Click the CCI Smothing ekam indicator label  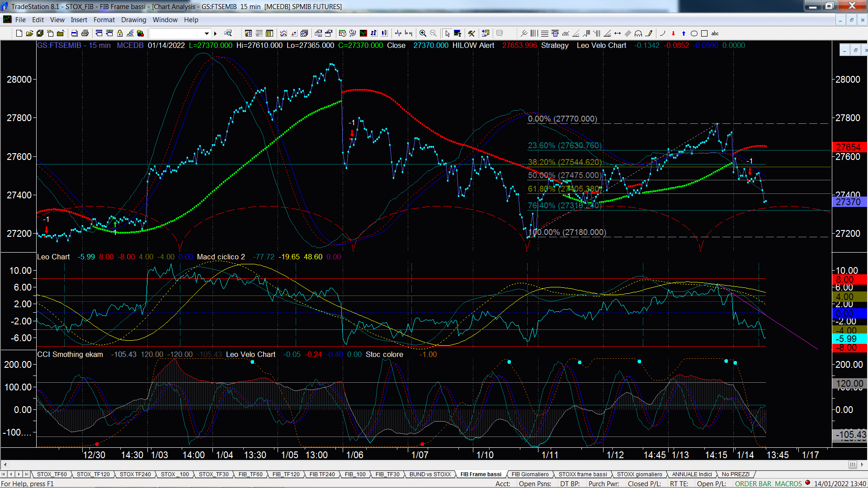[x=70, y=354]
